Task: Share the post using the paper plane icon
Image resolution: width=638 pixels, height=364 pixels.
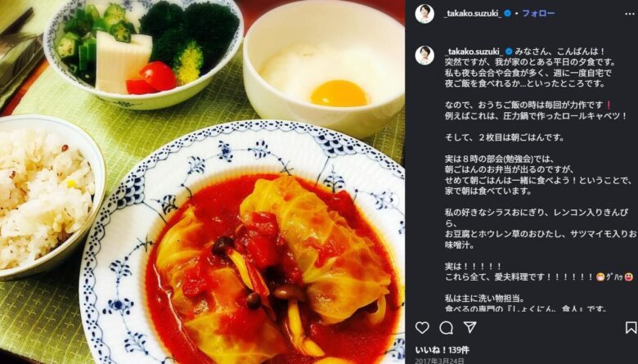Action: 470,327
